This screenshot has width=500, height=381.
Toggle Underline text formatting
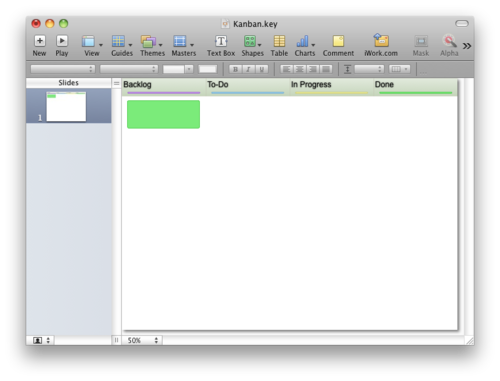[262, 69]
